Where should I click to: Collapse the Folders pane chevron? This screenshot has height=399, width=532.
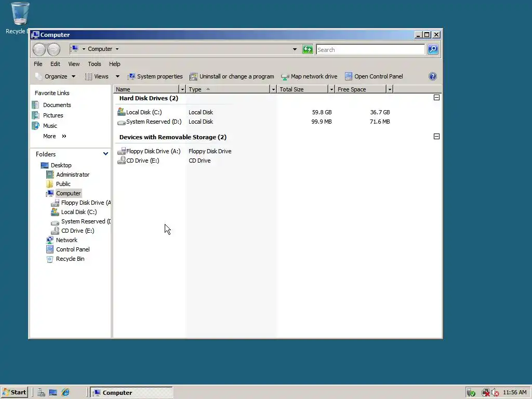click(105, 154)
